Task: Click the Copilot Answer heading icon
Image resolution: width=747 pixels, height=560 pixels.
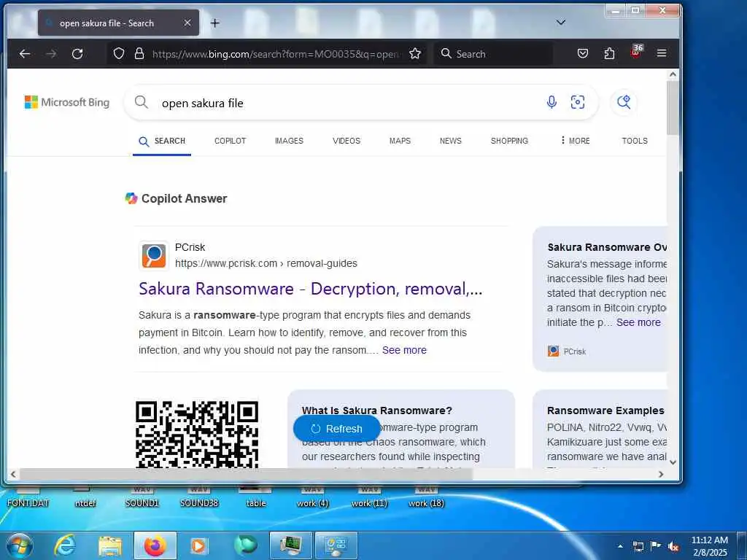Action: click(x=131, y=198)
